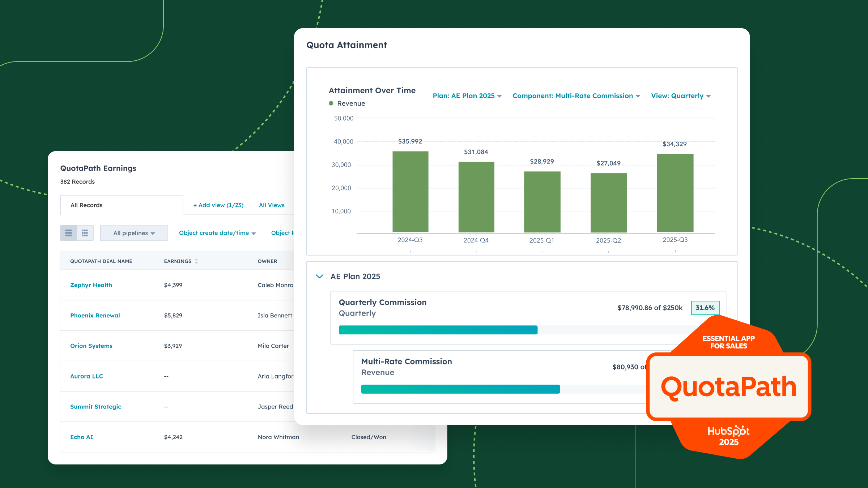The height and width of the screenshot is (488, 868).
Task: Click the $4,242 earnings value
Action: (x=173, y=437)
